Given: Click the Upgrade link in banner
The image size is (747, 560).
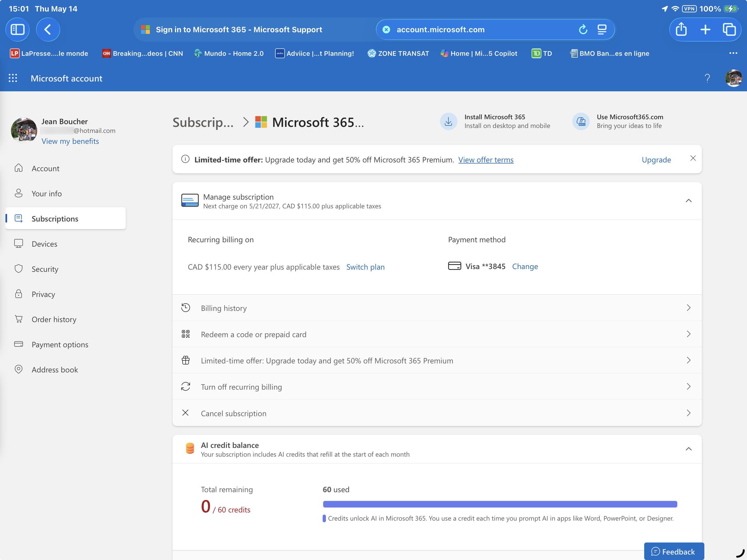Looking at the screenshot, I should [x=656, y=160].
